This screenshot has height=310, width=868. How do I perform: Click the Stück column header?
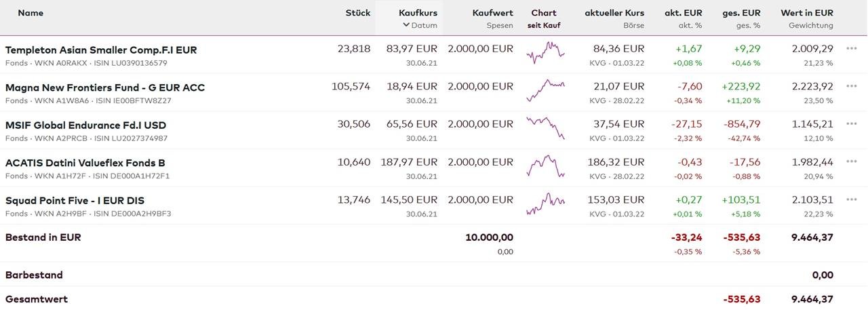pyautogui.click(x=357, y=13)
